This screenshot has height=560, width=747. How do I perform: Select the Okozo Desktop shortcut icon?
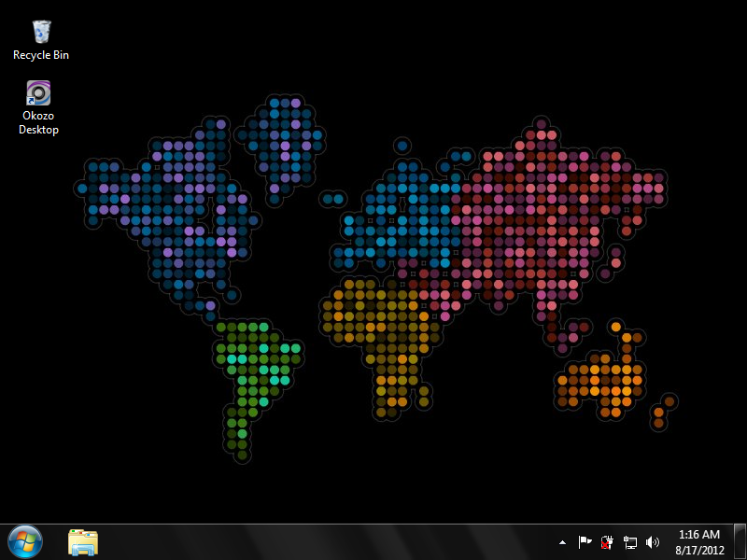pyautogui.click(x=38, y=92)
